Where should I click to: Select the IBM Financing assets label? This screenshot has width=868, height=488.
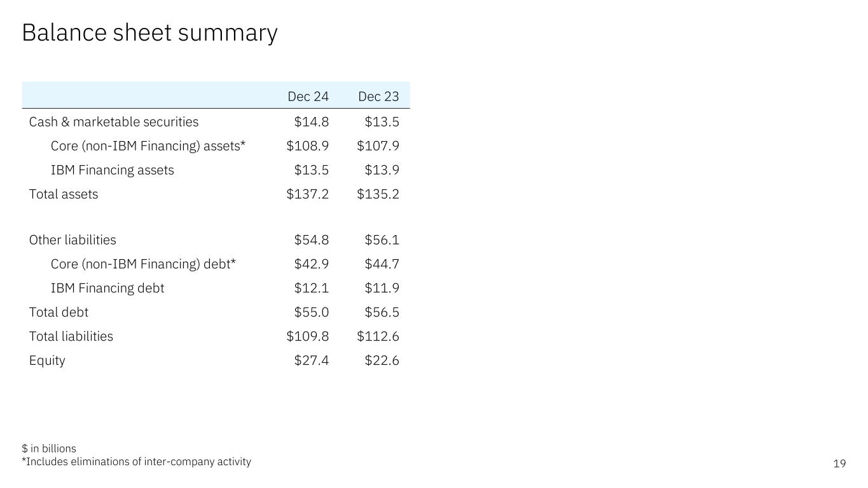pyautogui.click(x=112, y=170)
